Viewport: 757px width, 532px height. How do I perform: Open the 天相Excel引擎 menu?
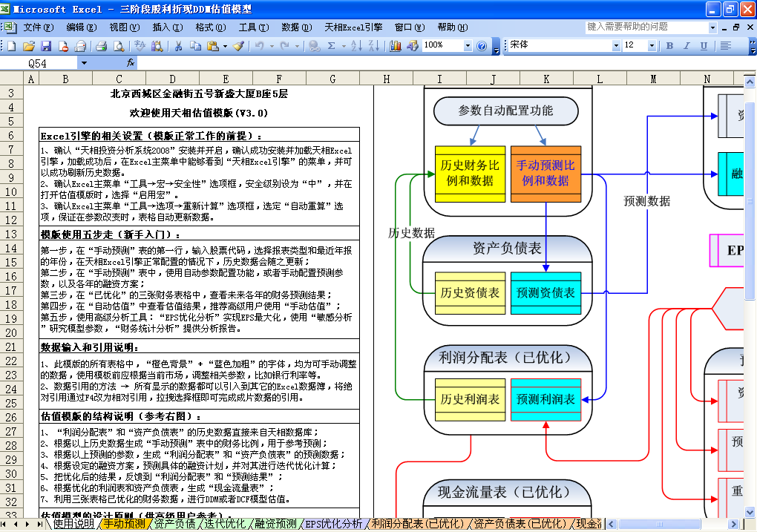click(x=353, y=27)
